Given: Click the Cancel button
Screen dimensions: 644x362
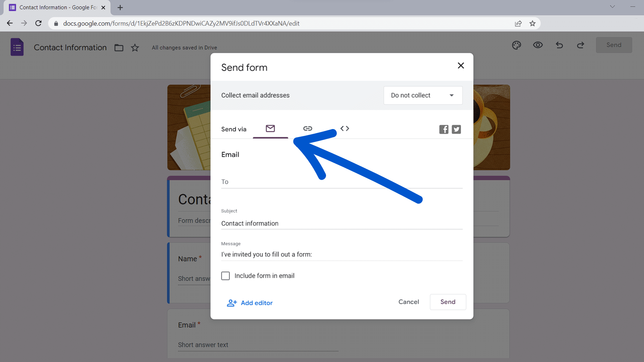Looking at the screenshot, I should 409,301.
